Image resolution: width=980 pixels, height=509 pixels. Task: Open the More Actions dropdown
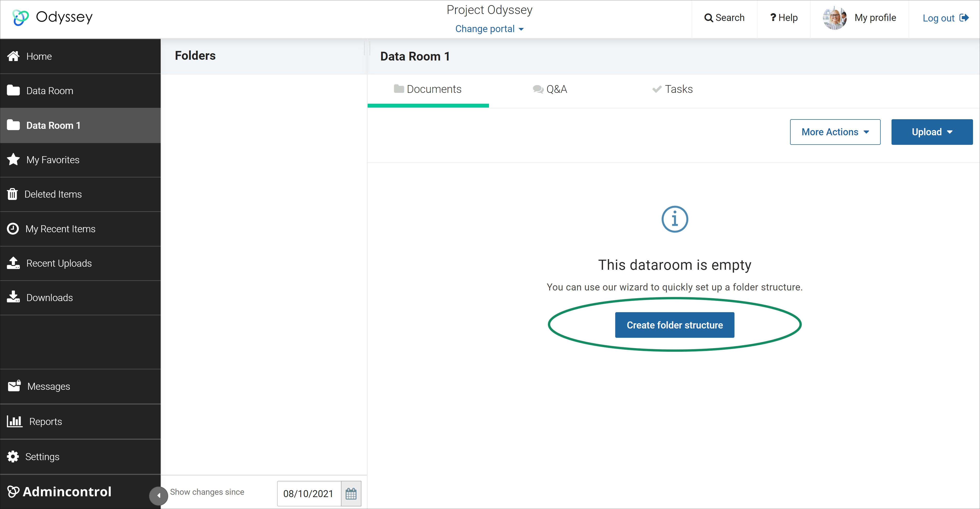click(835, 132)
